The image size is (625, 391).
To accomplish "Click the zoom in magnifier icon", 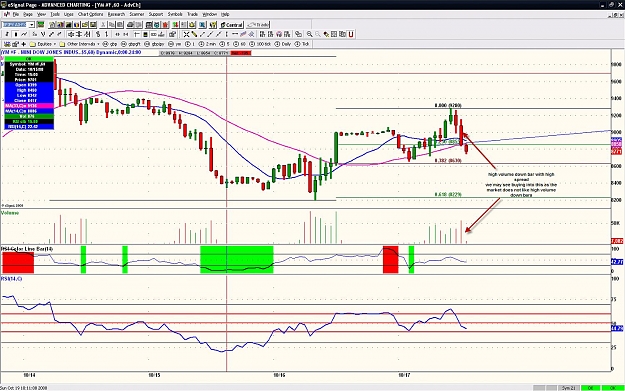I will click(x=309, y=34).
